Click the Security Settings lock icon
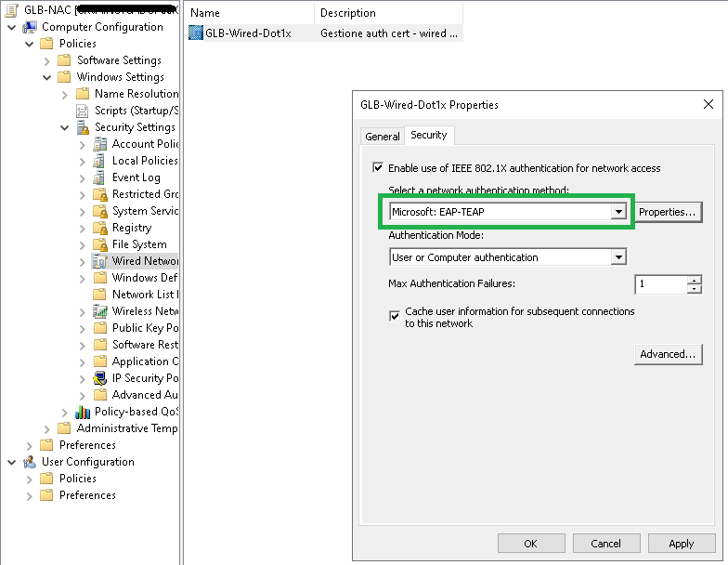 [83, 127]
